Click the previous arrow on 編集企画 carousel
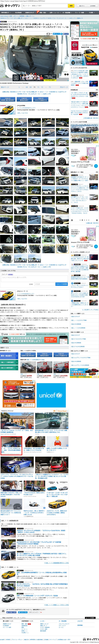Viewport: 99px width, 644px height. (72, 220)
